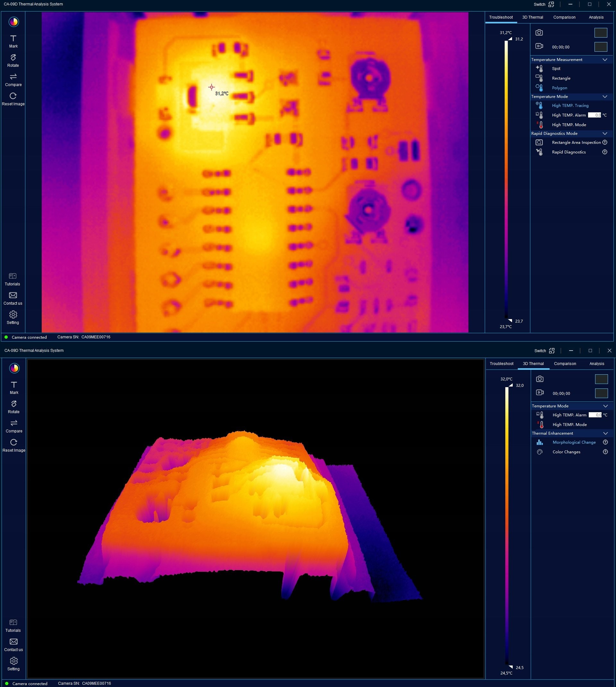Open help for Rectangle Area Inspection
This screenshot has width=616, height=687.
pyautogui.click(x=605, y=143)
